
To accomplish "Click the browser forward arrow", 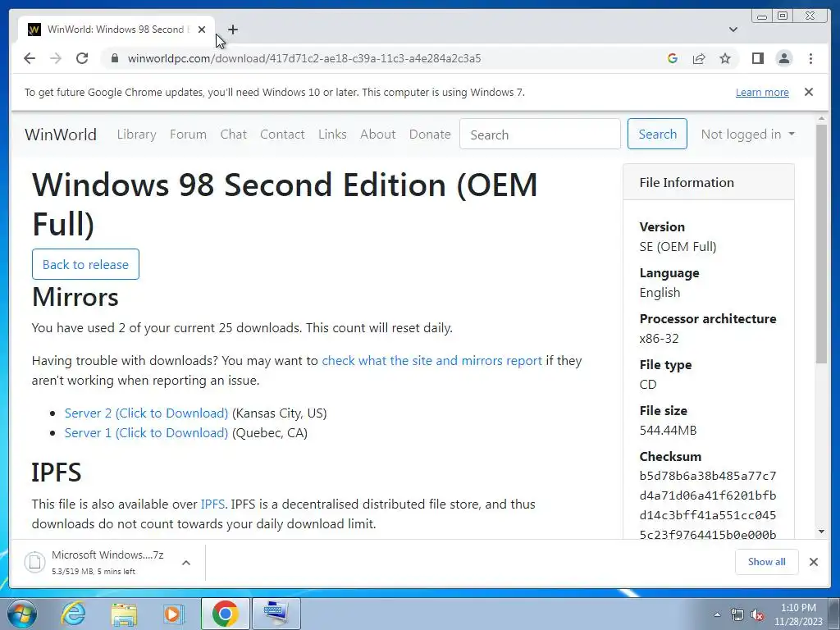I will [56, 58].
